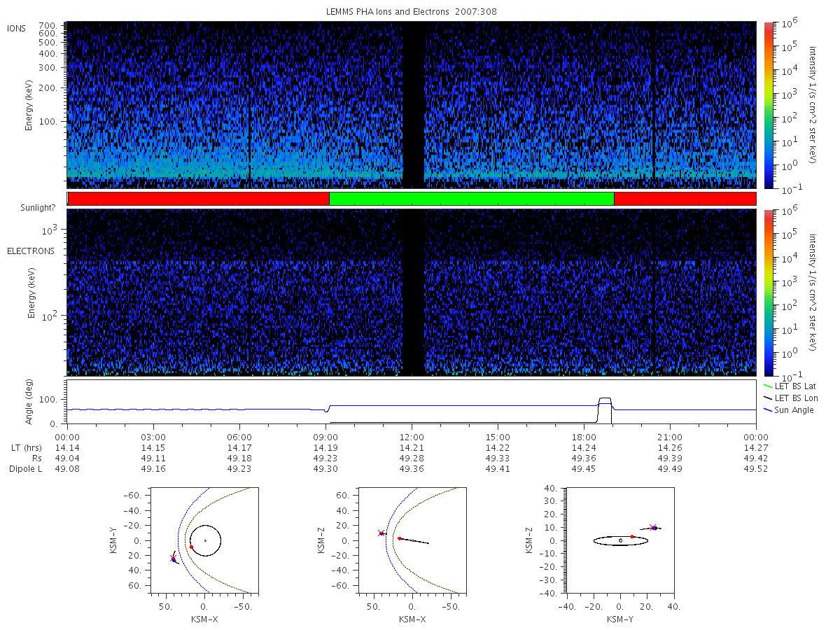Click the first red segment of Sunlight bar

pos(198,199)
